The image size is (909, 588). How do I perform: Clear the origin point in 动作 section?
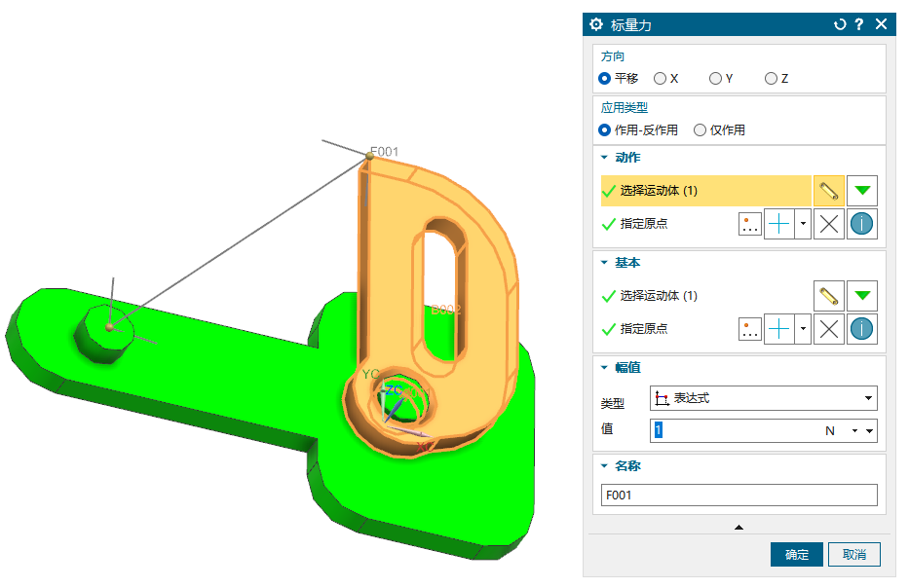(x=829, y=224)
